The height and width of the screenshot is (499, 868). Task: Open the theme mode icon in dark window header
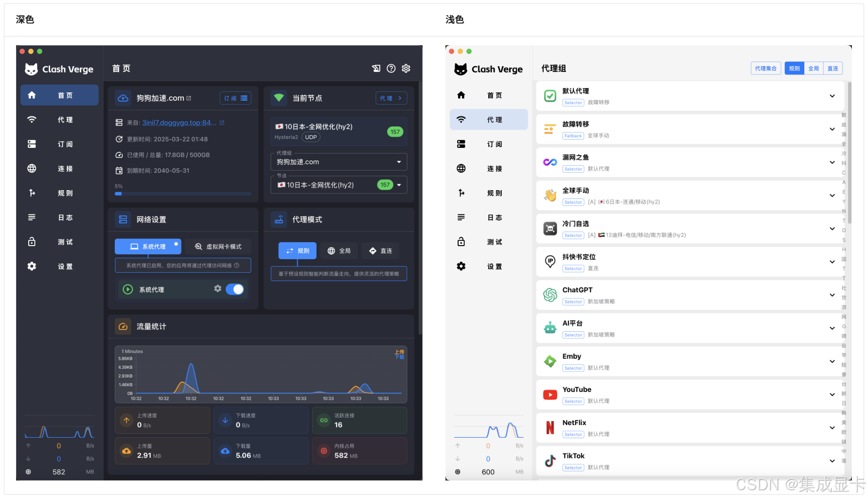tap(376, 69)
